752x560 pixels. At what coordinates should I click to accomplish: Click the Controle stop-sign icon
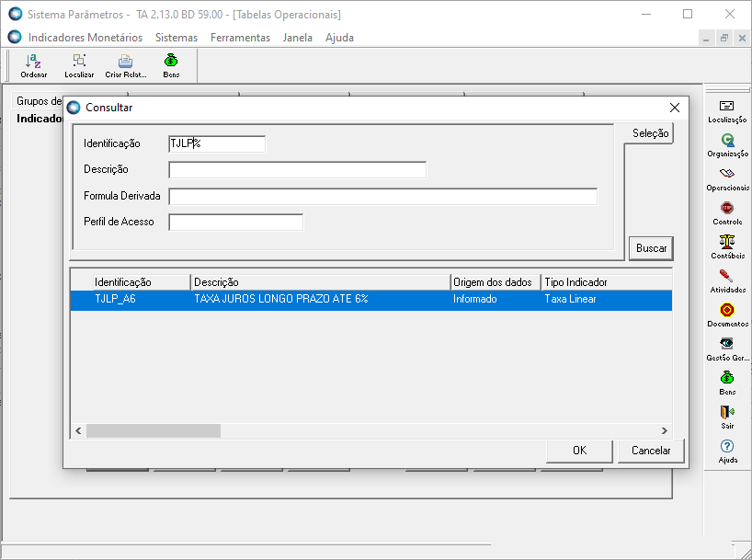point(727,213)
